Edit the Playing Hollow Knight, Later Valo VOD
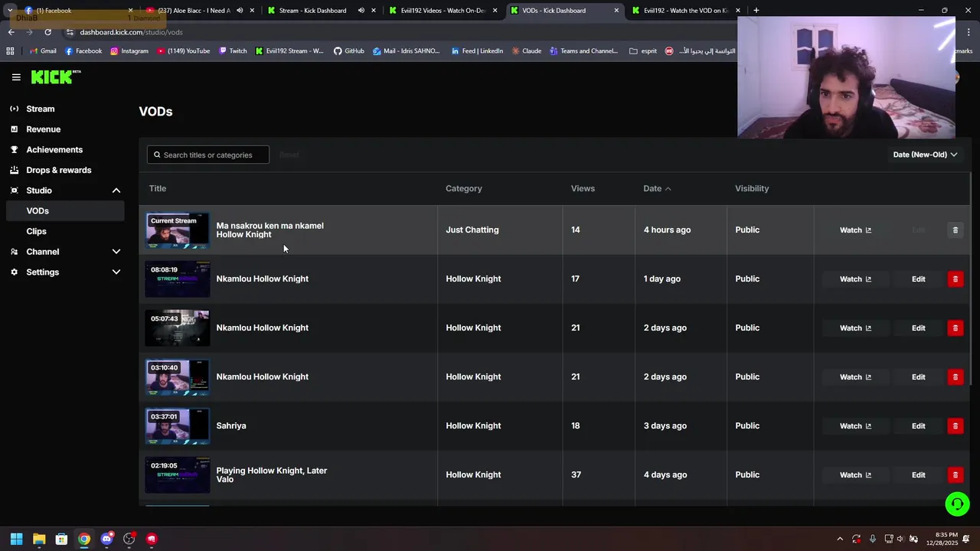The image size is (980, 551). (x=918, y=475)
